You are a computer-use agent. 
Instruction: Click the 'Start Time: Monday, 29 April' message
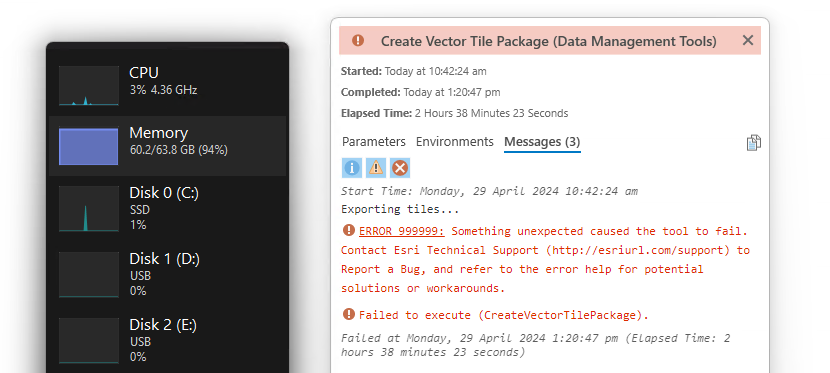click(x=490, y=191)
